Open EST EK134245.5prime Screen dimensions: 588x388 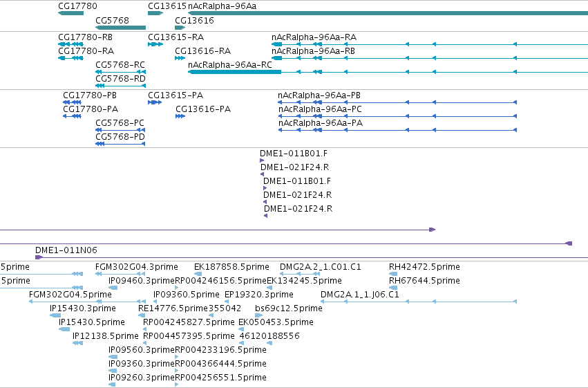point(304,281)
